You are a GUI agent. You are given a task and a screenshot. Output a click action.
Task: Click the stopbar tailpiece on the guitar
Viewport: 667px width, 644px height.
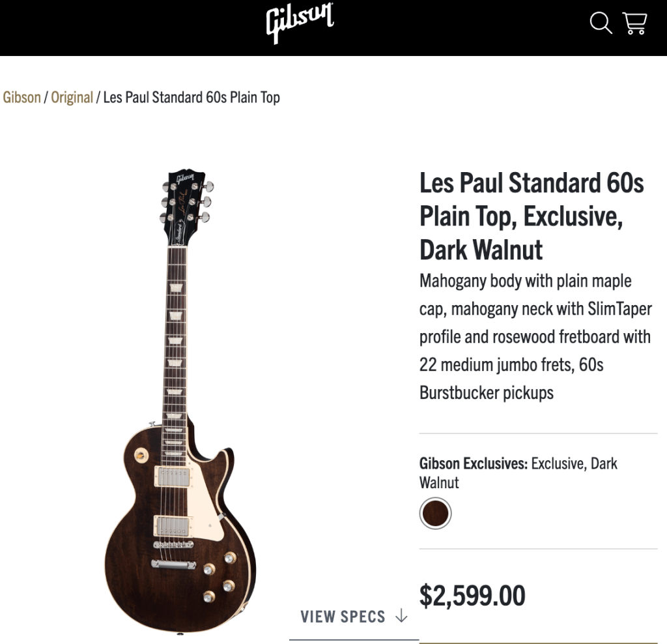(173, 564)
